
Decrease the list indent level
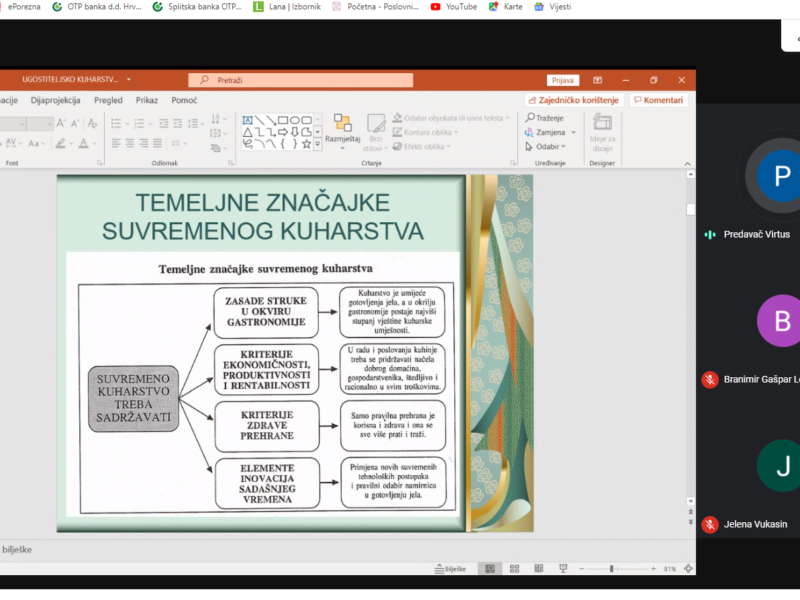pos(163,123)
